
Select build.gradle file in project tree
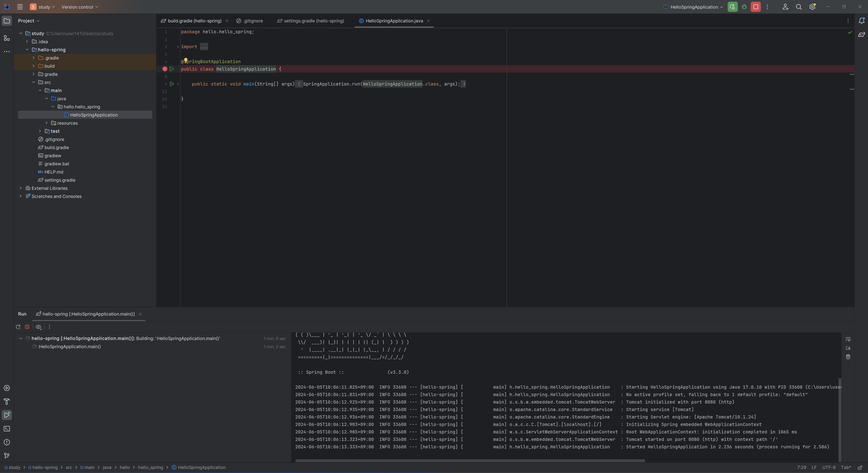pyautogui.click(x=57, y=147)
